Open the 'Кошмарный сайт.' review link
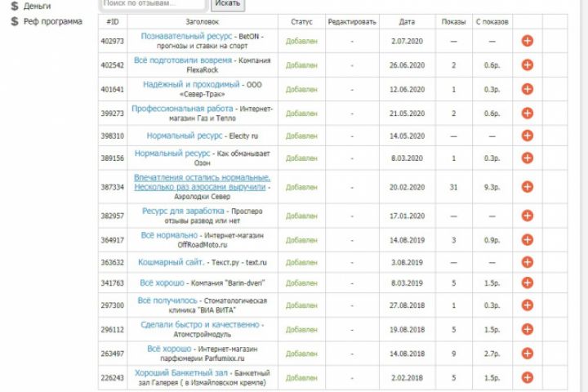The height and width of the screenshot is (392, 588). [171, 262]
